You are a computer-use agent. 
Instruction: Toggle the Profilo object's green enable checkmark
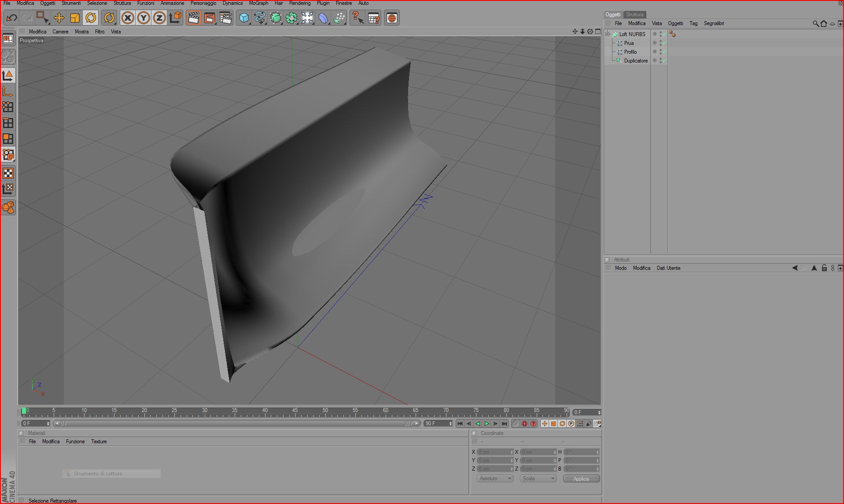[664, 52]
